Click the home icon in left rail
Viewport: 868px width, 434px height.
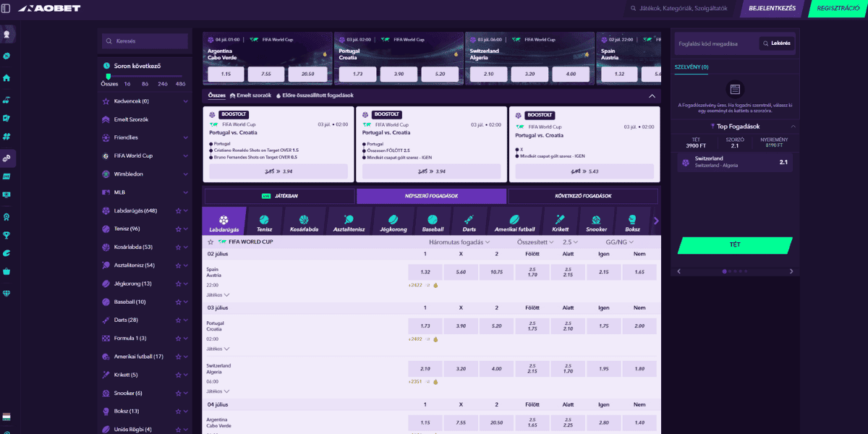pyautogui.click(x=7, y=77)
